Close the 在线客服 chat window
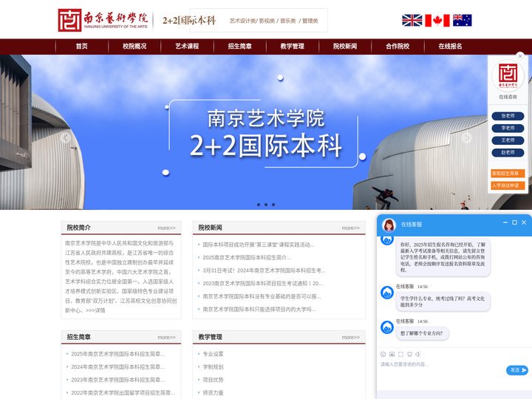The width and height of the screenshot is (532, 399). click(x=524, y=222)
